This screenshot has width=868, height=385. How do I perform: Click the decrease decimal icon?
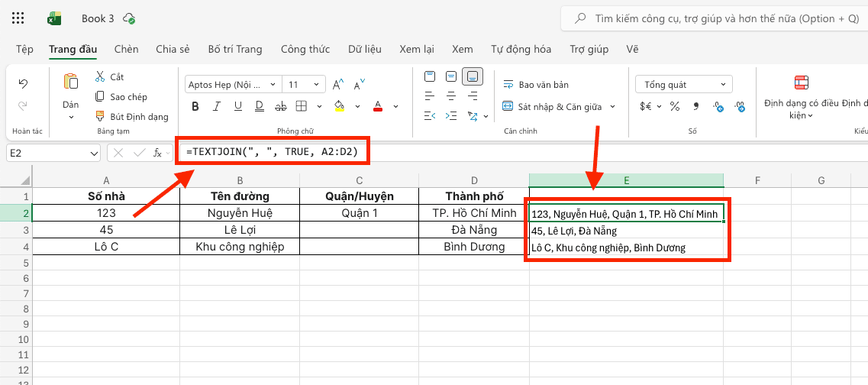click(718, 106)
